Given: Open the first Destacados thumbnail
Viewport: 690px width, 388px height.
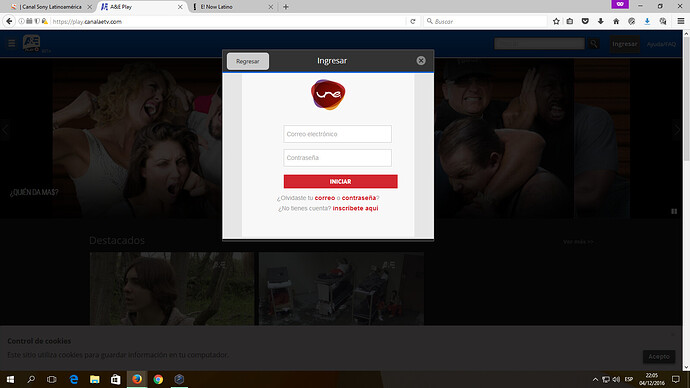Looking at the screenshot, I should [x=172, y=289].
